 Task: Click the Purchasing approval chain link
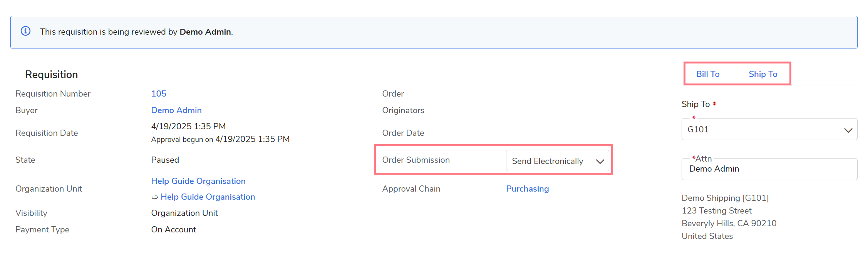coord(527,189)
